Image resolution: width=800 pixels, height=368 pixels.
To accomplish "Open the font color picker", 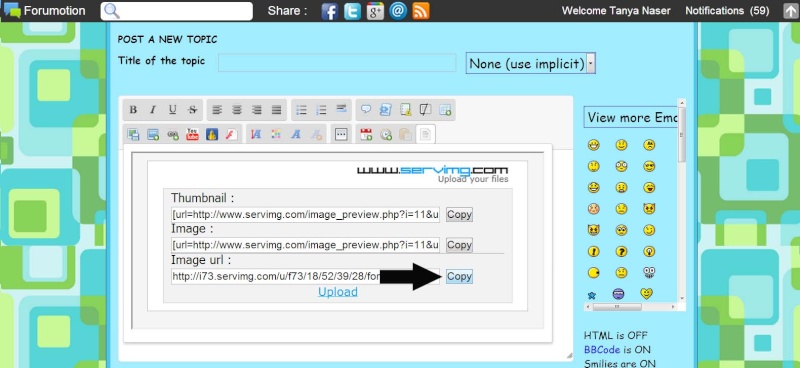I will pyautogui.click(x=276, y=134).
